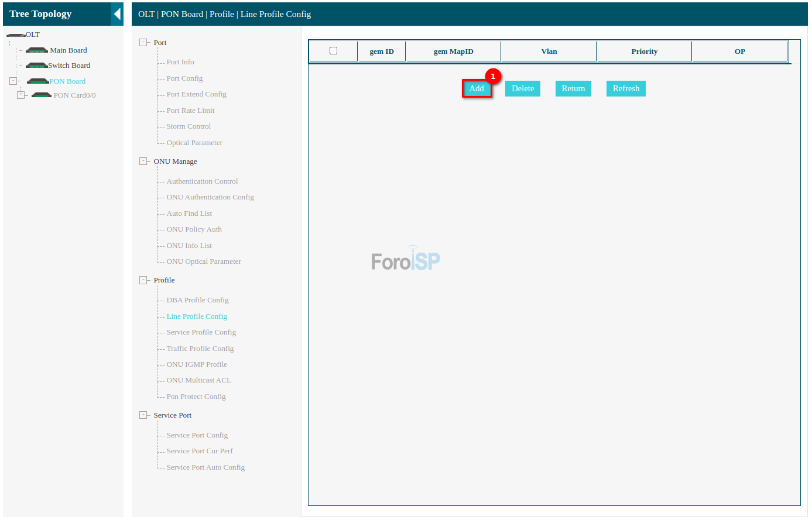This screenshot has width=812, height=520.
Task: Toggle the select-all checkbox in table header
Action: [x=333, y=51]
